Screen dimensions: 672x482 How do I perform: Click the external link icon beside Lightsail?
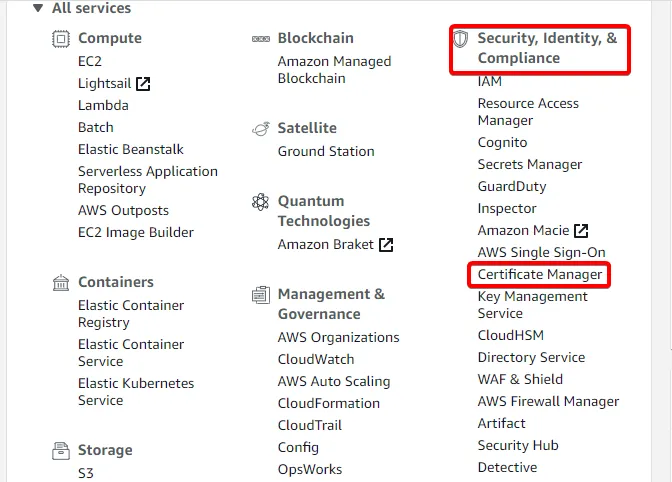(x=143, y=84)
